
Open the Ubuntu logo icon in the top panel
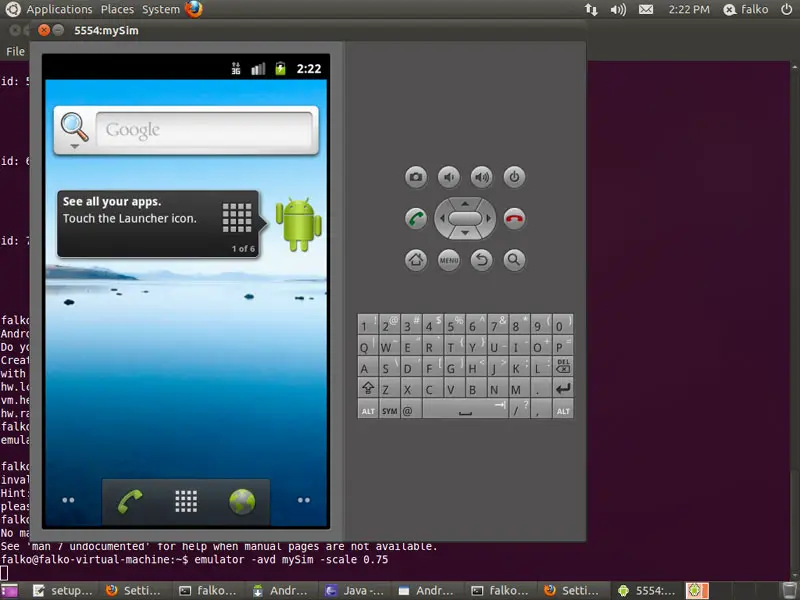12,9
